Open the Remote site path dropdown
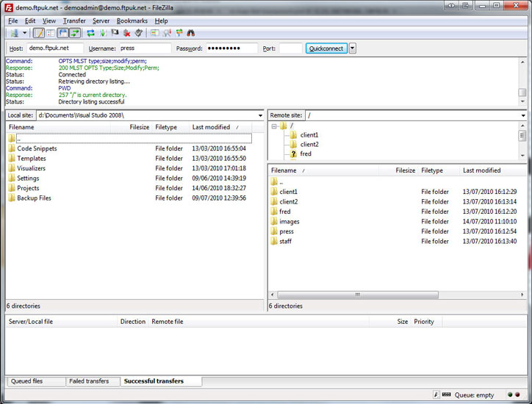532x404 pixels. [x=523, y=115]
